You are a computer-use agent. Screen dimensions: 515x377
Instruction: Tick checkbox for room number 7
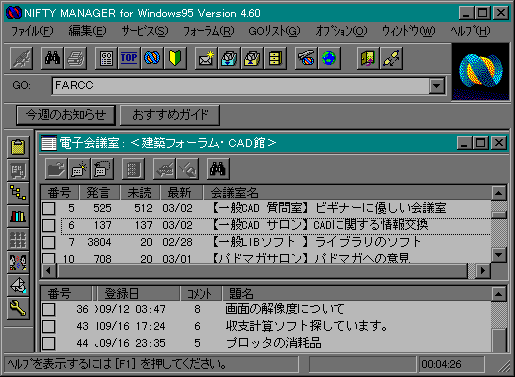point(49,243)
